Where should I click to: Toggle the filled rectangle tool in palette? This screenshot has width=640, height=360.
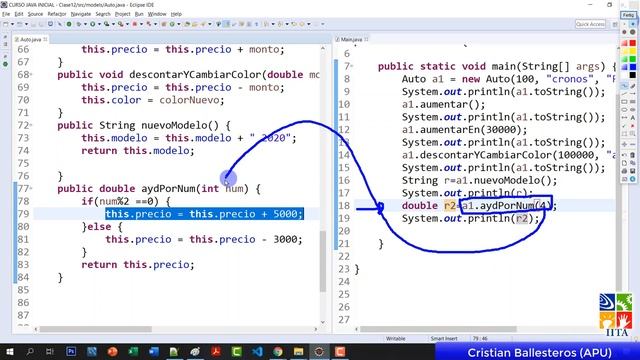tap(633, 101)
